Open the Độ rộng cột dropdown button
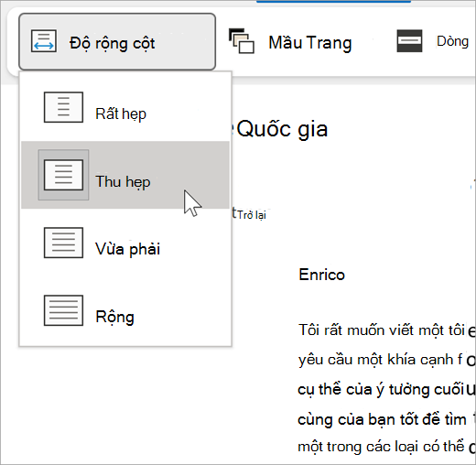Image resolution: width=476 pixels, height=465 pixels. point(117,42)
